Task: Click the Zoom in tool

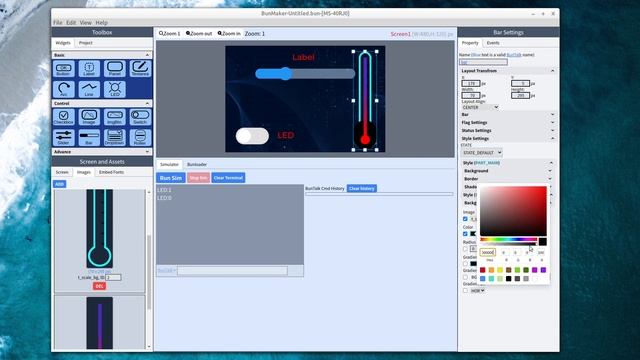Action: pos(229,33)
